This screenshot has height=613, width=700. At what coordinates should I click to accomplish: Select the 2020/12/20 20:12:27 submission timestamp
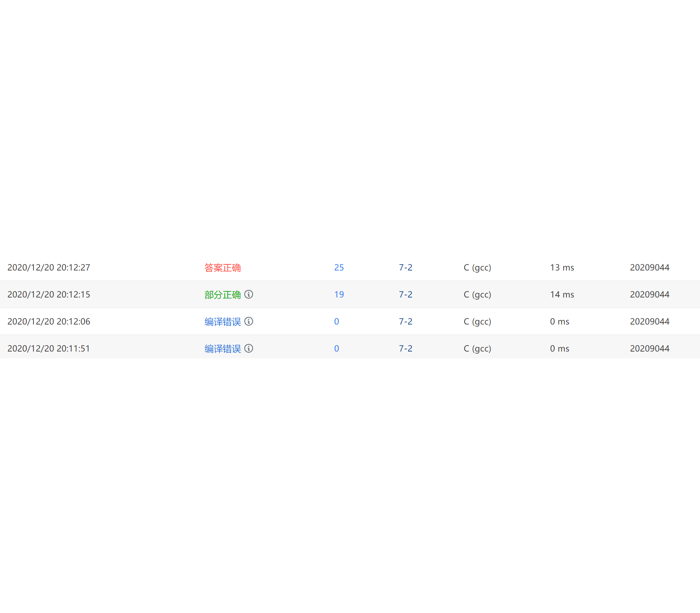tap(49, 268)
